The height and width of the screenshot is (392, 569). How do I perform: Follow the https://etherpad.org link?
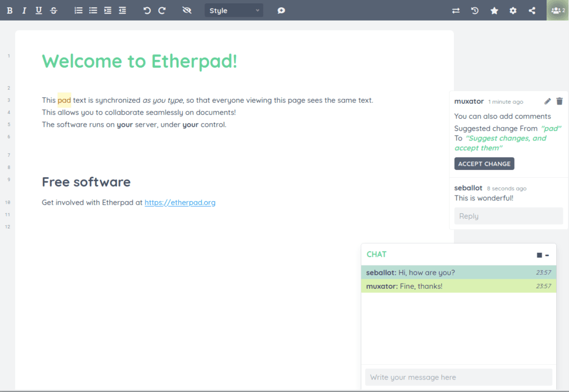click(x=179, y=202)
